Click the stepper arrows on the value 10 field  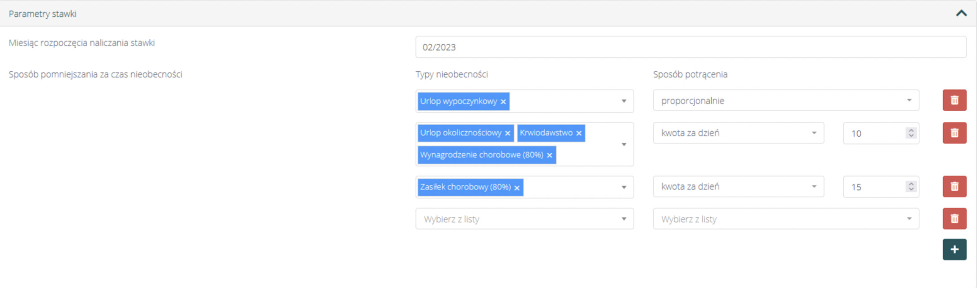[911, 133]
